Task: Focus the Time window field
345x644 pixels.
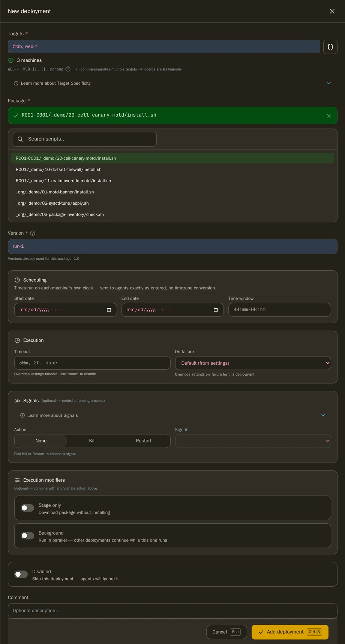Action: coord(280,310)
